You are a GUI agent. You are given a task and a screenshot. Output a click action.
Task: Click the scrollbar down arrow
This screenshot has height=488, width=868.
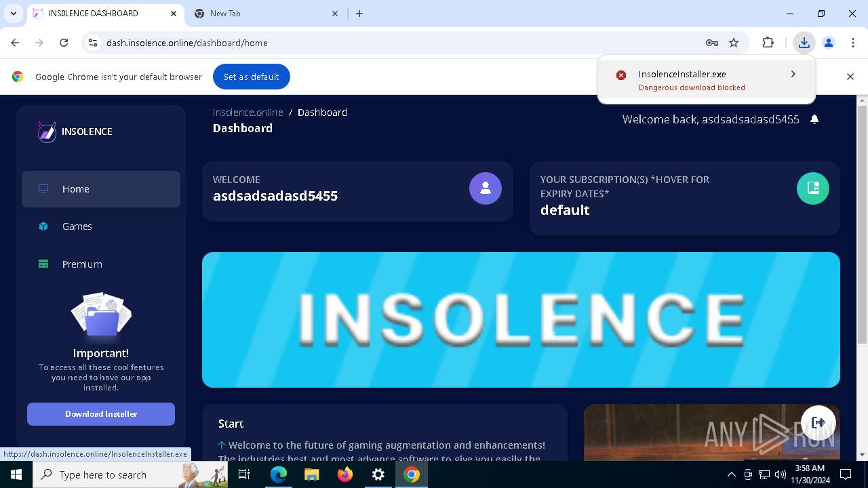click(x=862, y=455)
